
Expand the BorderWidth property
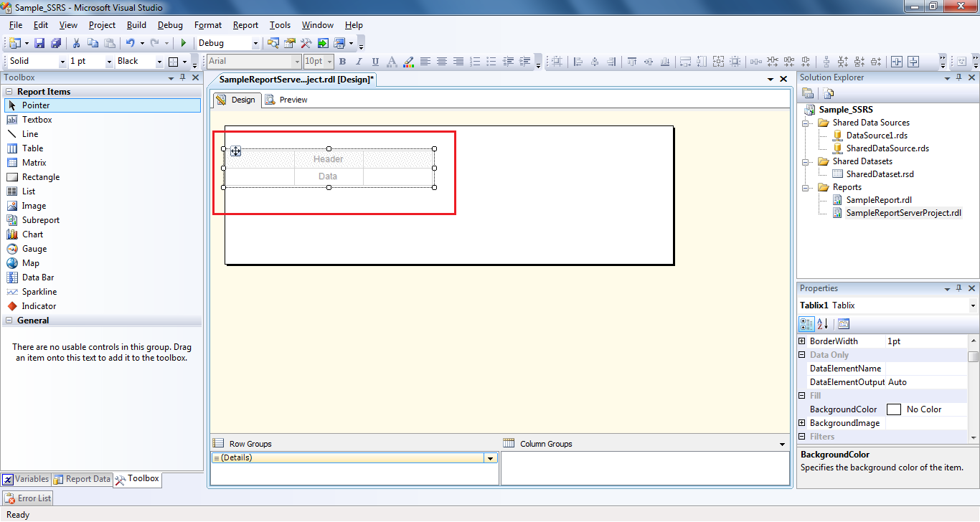802,341
